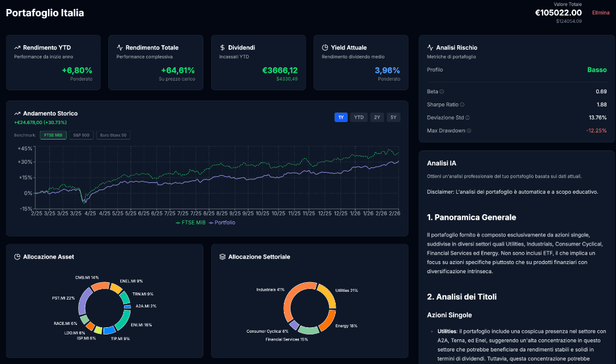This screenshot has height=364, width=616.
Task: Click the Portfolio label in chart legend
Action: [x=224, y=222]
